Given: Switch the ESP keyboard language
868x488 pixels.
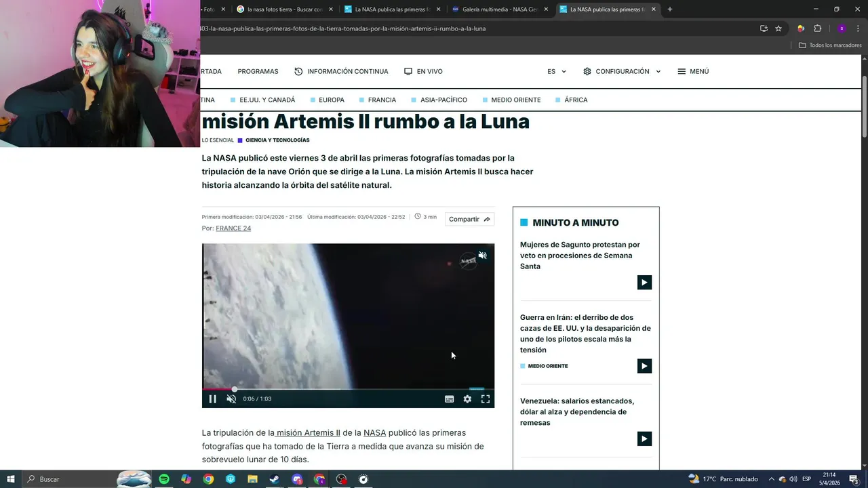Looking at the screenshot, I should coord(807,479).
